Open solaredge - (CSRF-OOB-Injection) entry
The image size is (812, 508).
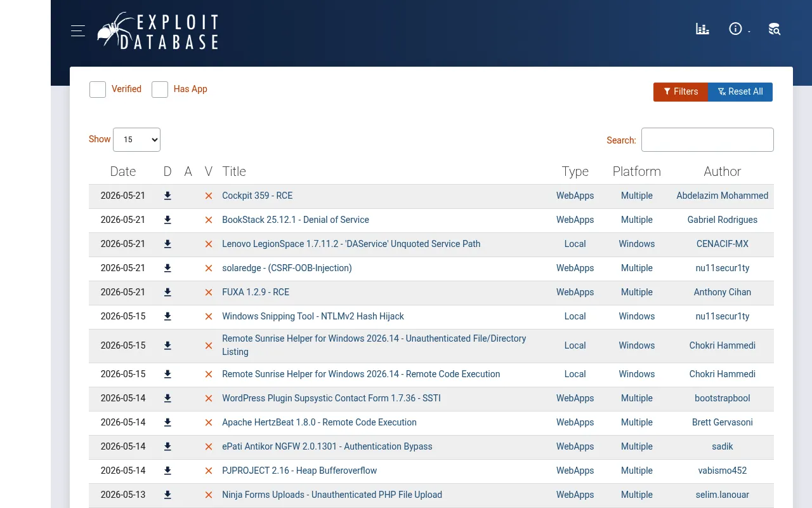click(x=287, y=268)
